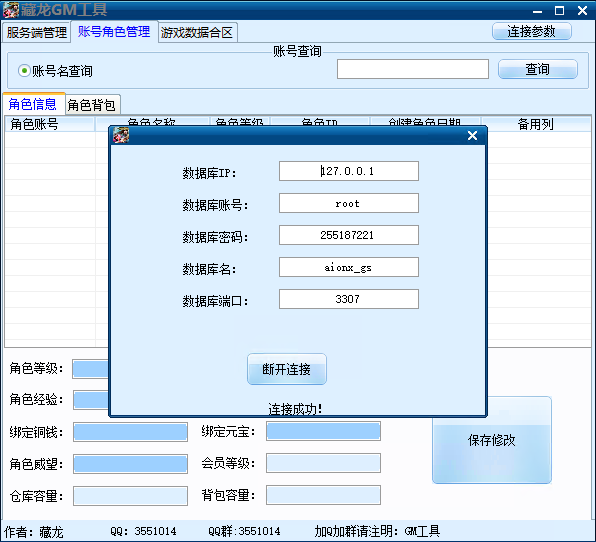Click the QQ: 3551014 status text
The height and width of the screenshot is (542, 596).
(x=143, y=531)
